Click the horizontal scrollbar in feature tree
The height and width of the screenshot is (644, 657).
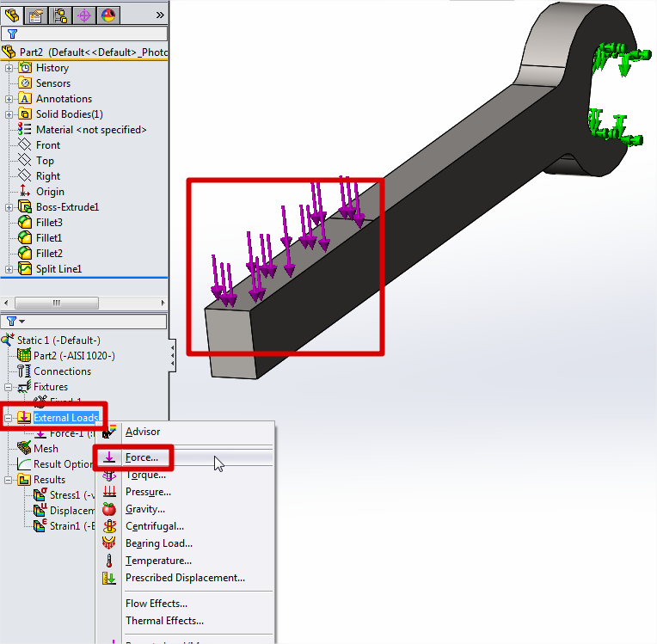click(57, 303)
